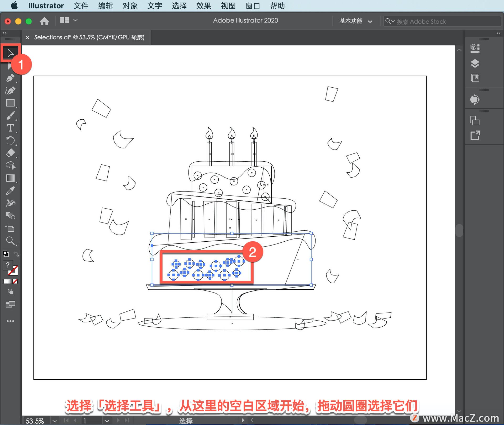Close the Selections.ai document tab
The image size is (504, 425).
coord(28,38)
